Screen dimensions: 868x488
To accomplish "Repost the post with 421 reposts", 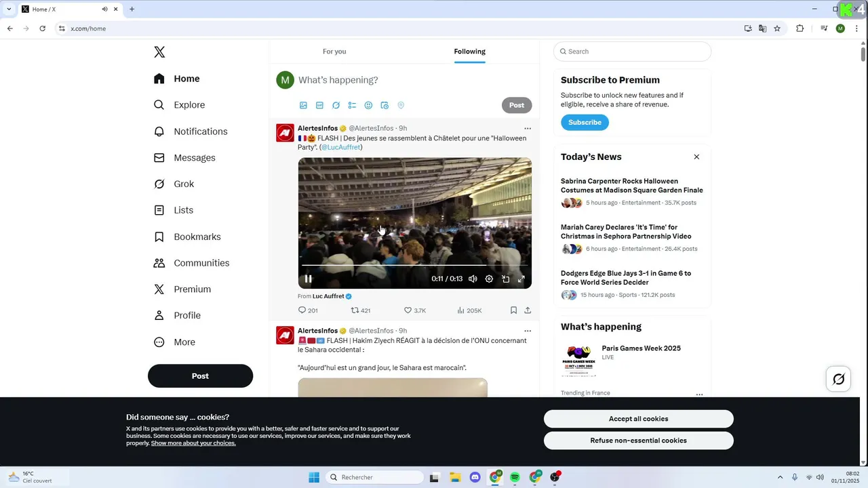I will coord(360,310).
